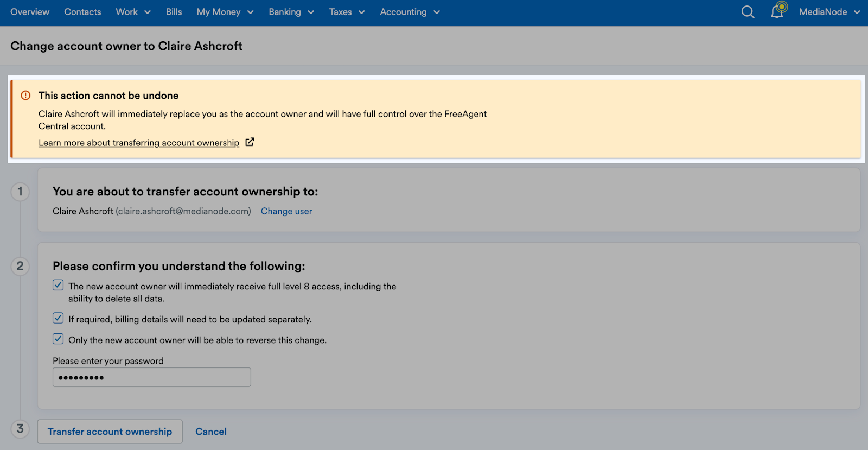
Task: Click 'You are about to transfer account ownership to' heading
Action: click(x=186, y=192)
